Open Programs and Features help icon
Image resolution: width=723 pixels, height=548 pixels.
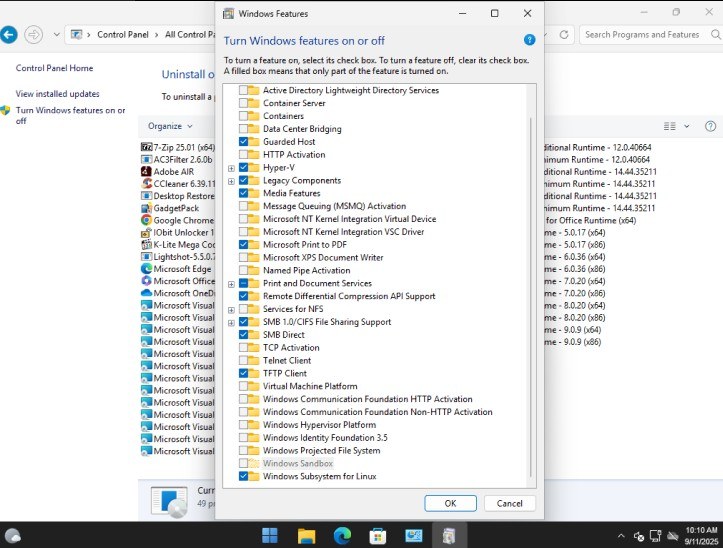[711, 126]
